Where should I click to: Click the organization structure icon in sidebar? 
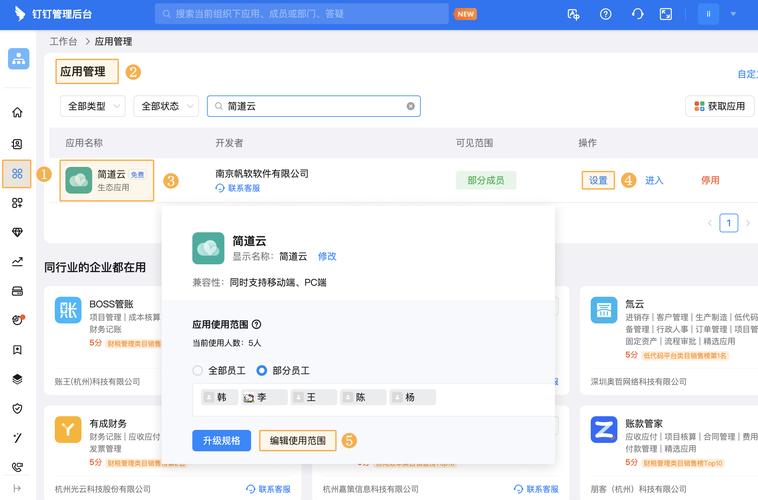18,59
